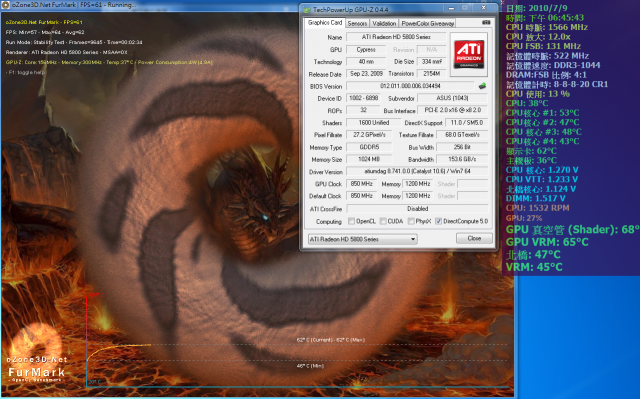Screen dimensions: 640x399
Task: Toggle the CUDA checkbox
Action: 383,221
